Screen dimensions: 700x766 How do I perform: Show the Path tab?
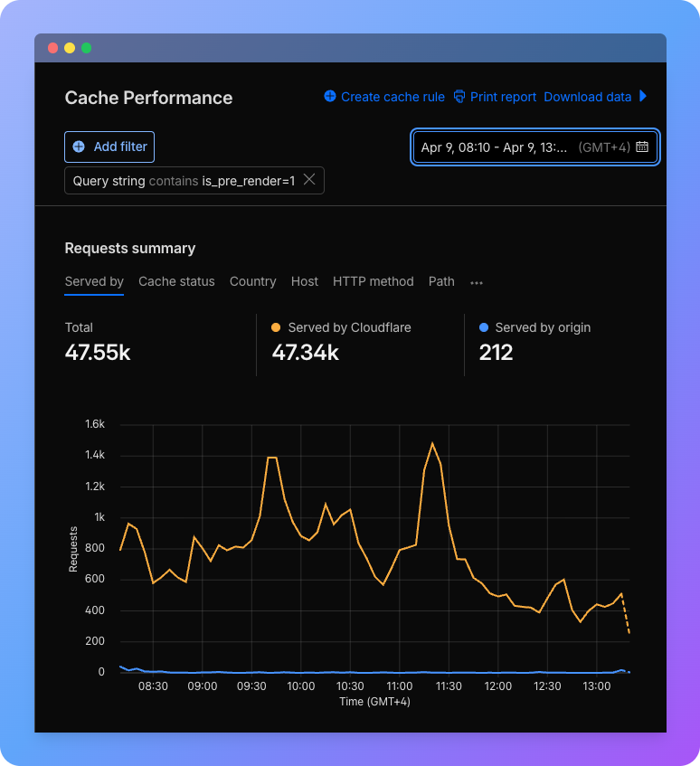441,282
